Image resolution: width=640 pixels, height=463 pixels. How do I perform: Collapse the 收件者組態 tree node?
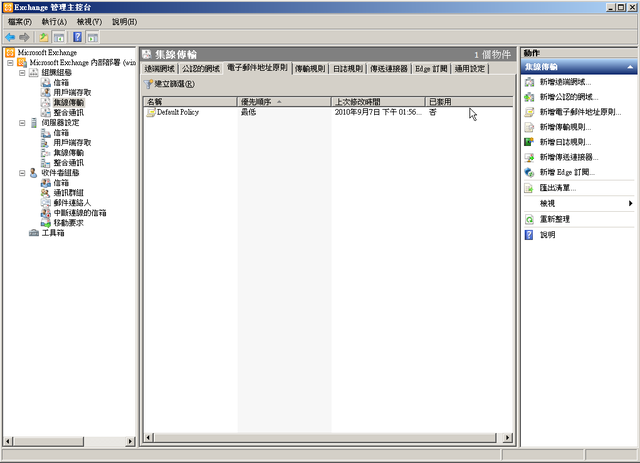coord(22,173)
